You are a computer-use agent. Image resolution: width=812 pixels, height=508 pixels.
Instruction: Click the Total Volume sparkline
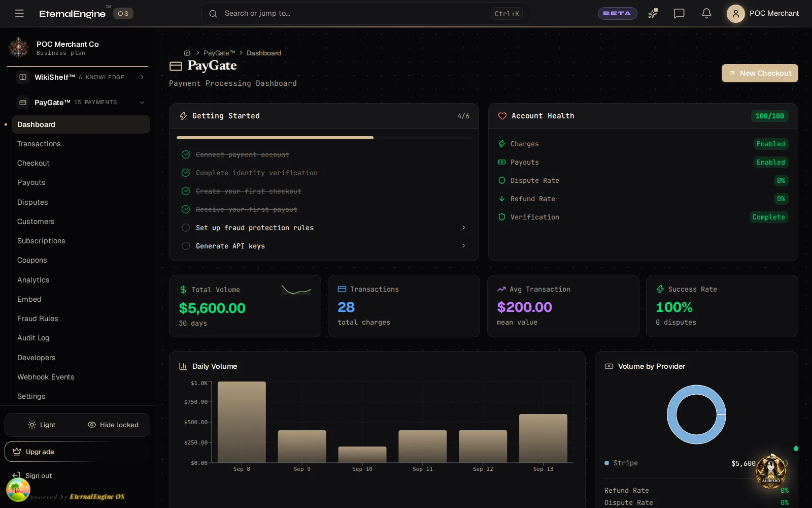(296, 290)
